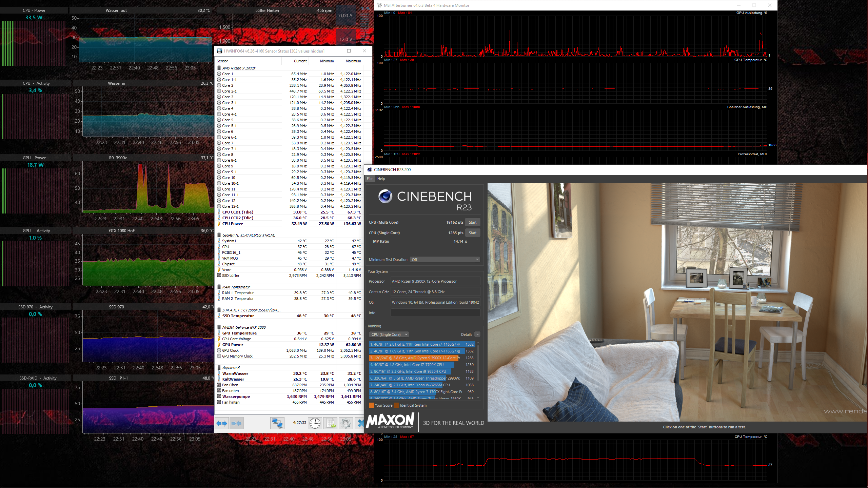868x488 pixels.
Task: Click HWiNFO clock reset timer icon
Action: click(x=315, y=423)
